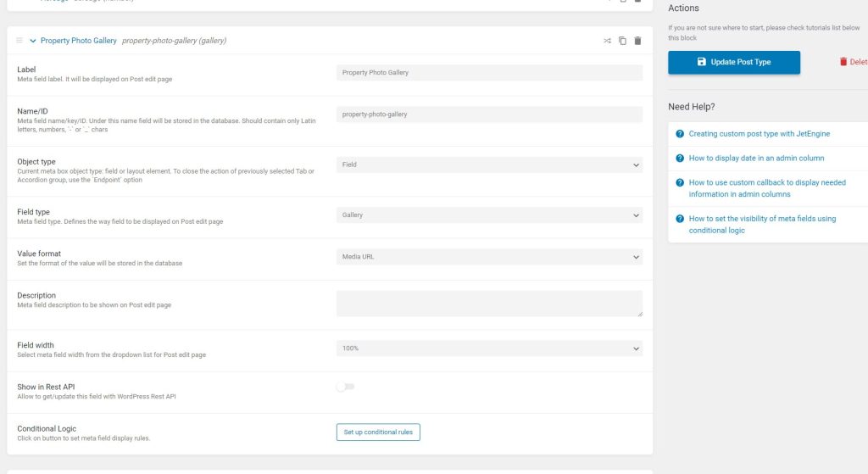Viewport: 868px width, 474px height.
Task: Grab the drag handle of Property Photo Gallery
Action: coord(19,41)
